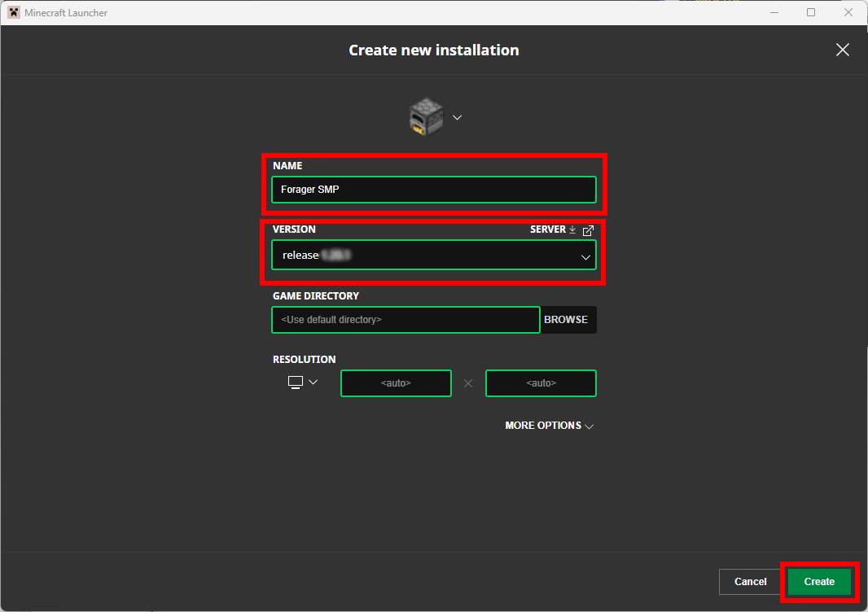This screenshot has height=612, width=868.
Task: Expand MORE OPTIONS
Action: (x=549, y=426)
